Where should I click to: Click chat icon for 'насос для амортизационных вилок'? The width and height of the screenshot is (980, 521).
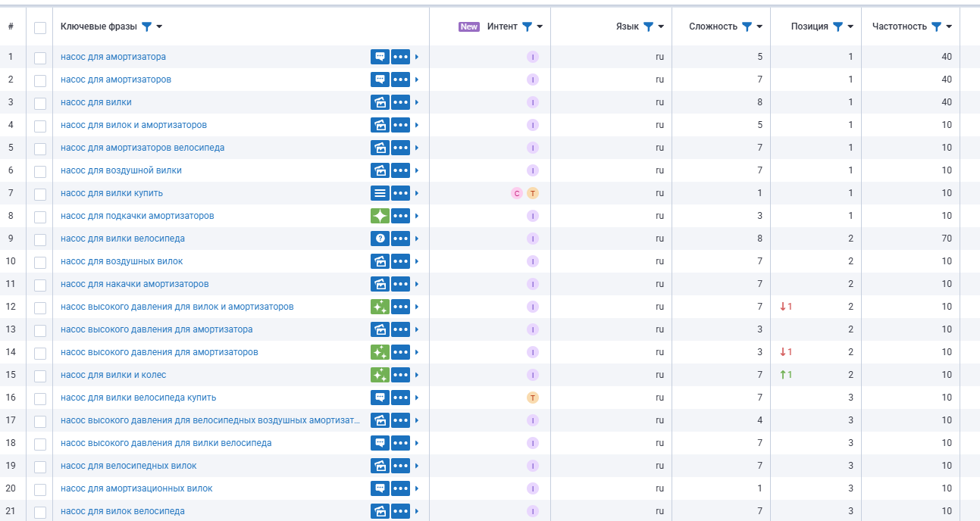(380, 488)
